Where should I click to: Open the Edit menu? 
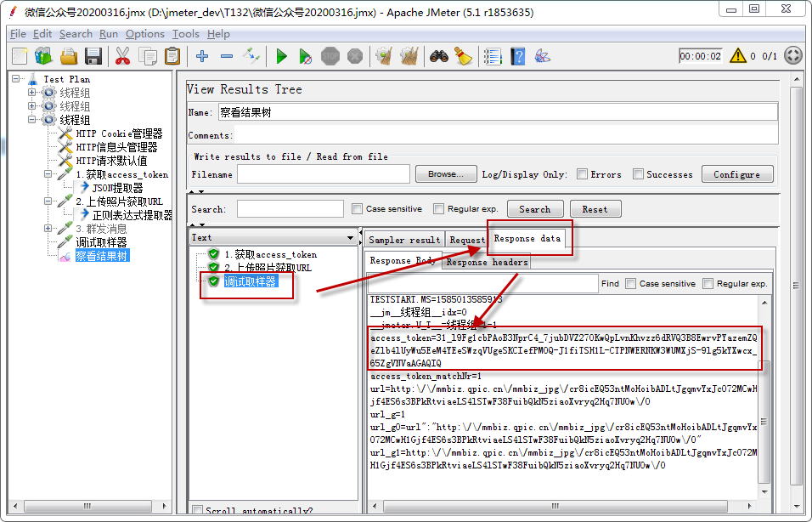(42, 34)
